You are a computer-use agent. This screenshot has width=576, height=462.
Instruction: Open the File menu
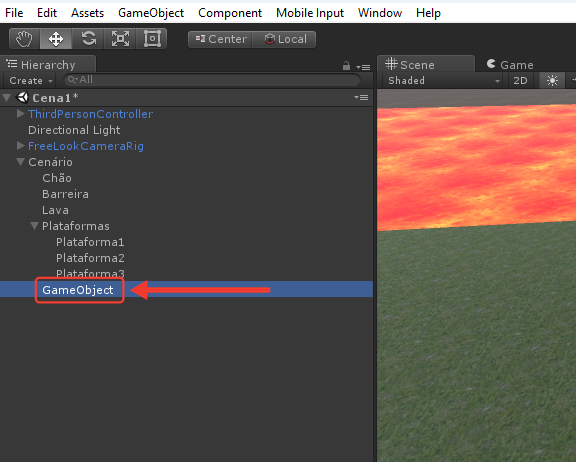14,13
